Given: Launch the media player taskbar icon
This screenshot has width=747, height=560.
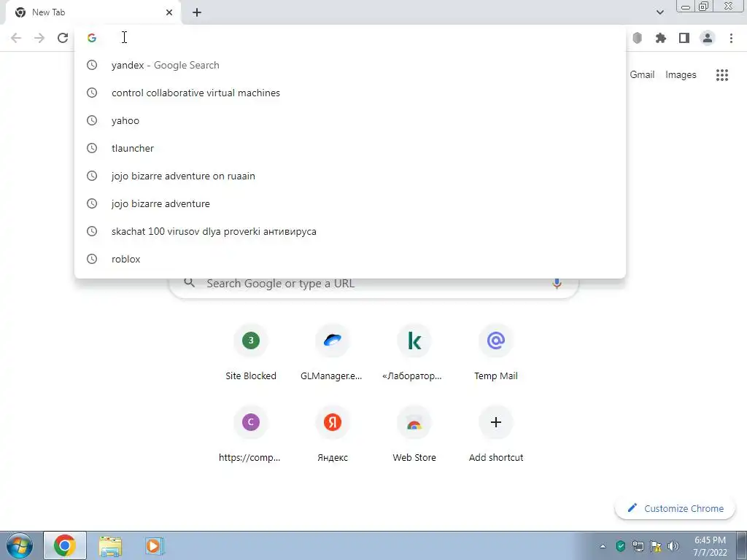Looking at the screenshot, I should tap(153, 545).
